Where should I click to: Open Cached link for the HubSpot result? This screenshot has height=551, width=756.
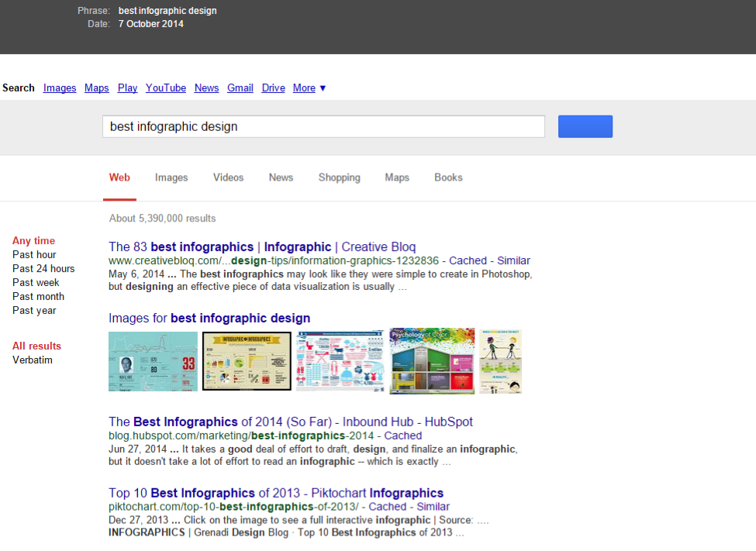[402, 436]
